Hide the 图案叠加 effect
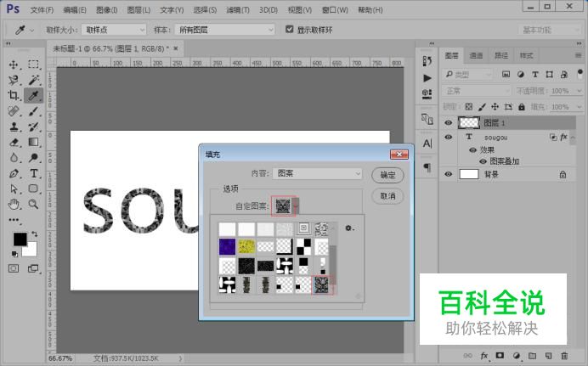Screen dimensions: 588x366 (x=483, y=161)
